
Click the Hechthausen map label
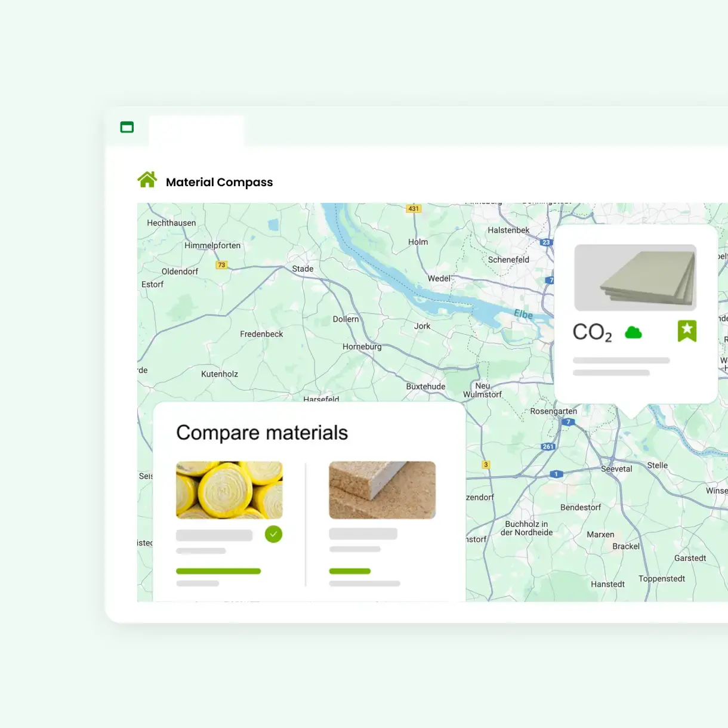tap(171, 223)
